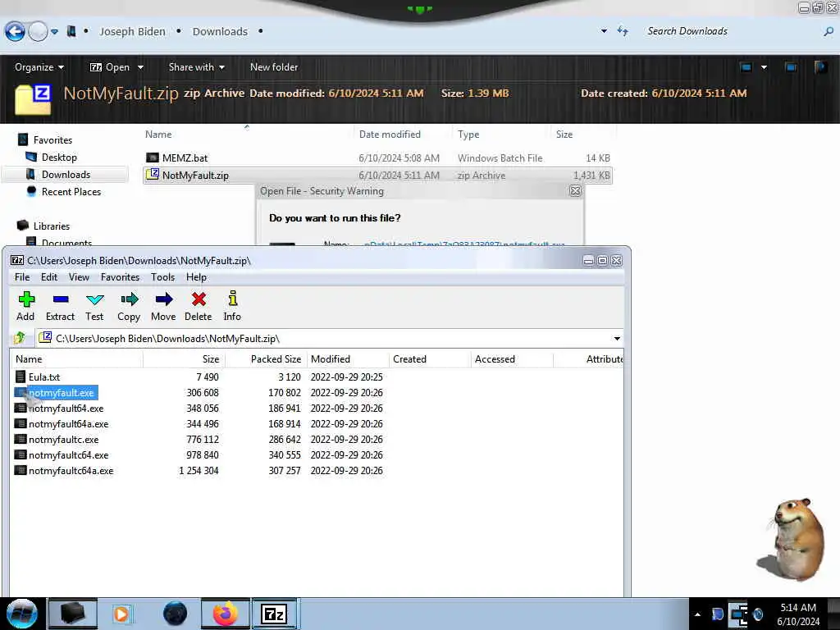Select notmyfaultc.exe file row
840x630 pixels.
pyautogui.click(x=199, y=440)
